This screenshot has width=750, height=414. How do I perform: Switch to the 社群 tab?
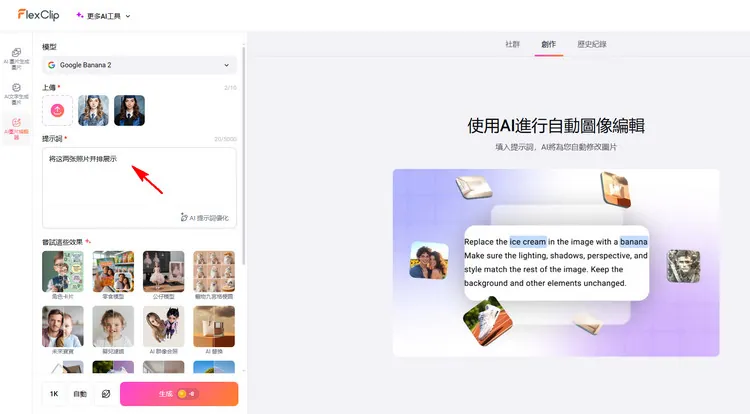512,44
